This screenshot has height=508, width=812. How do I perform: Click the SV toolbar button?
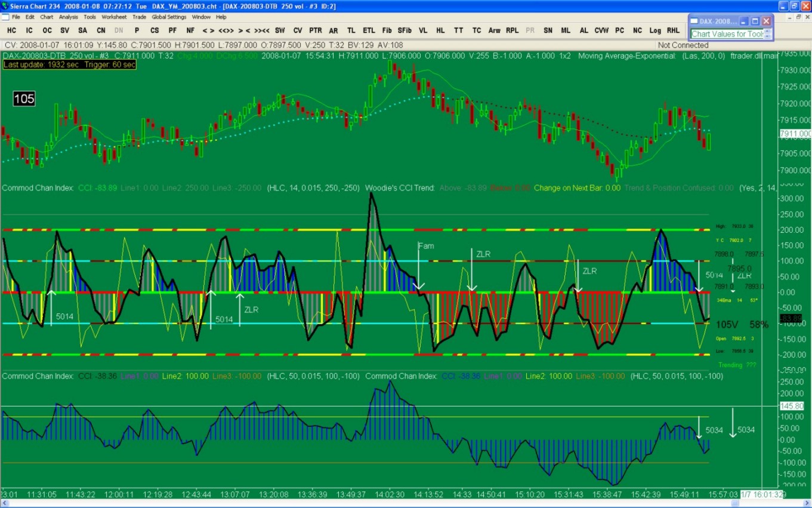[x=65, y=30]
